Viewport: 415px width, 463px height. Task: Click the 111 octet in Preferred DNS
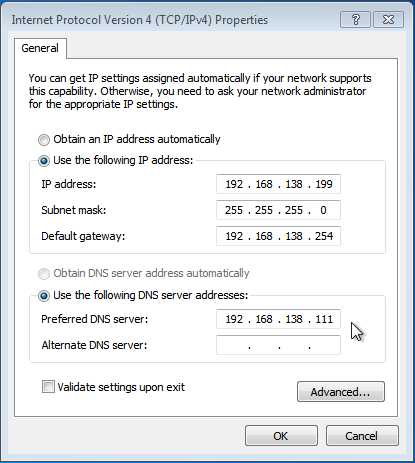coord(324,319)
